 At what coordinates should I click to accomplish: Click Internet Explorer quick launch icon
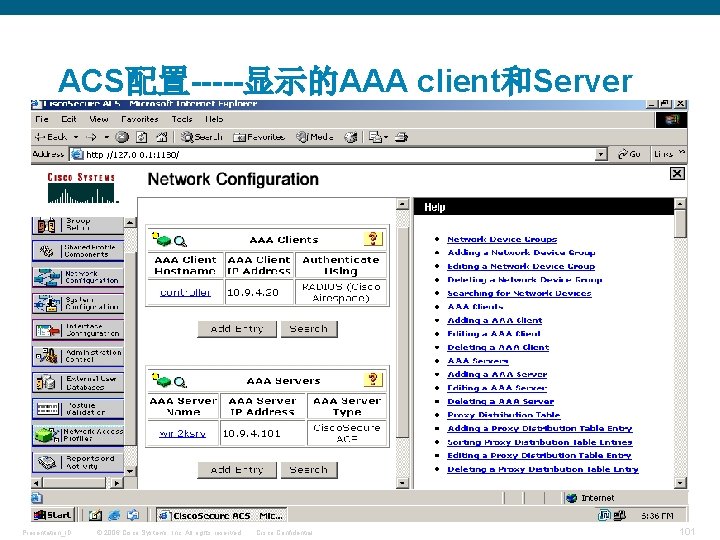(x=114, y=515)
